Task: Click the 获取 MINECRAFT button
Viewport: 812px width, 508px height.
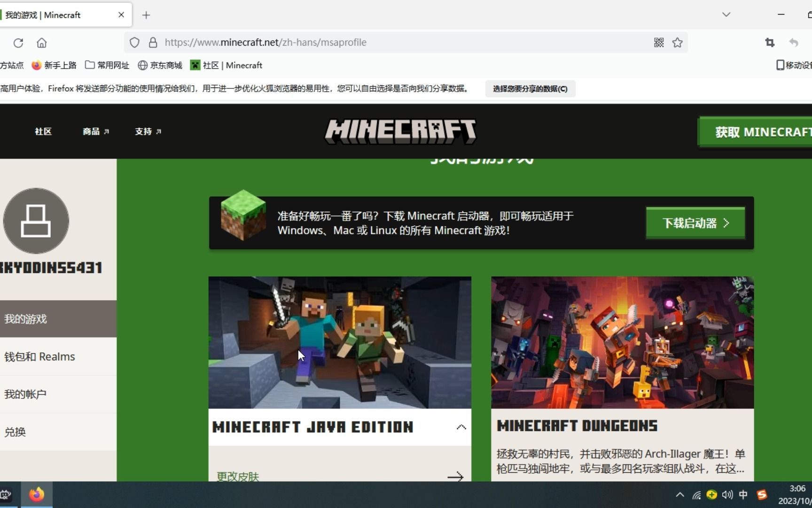Action: (756, 132)
